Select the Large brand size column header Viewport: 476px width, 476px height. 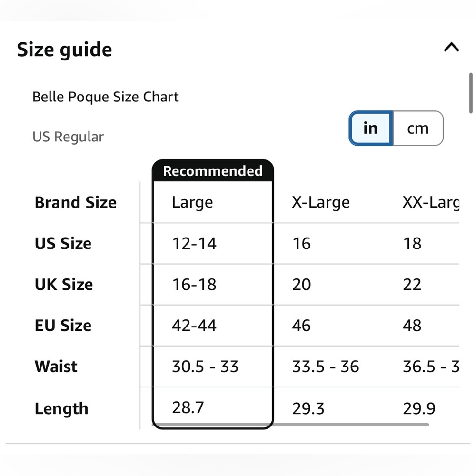coord(192,202)
